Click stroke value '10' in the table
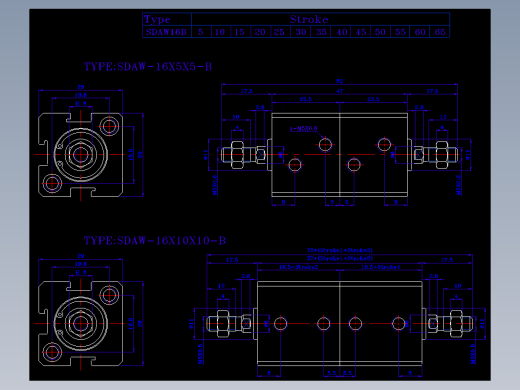This screenshot has height=390, width=520. tap(220, 32)
